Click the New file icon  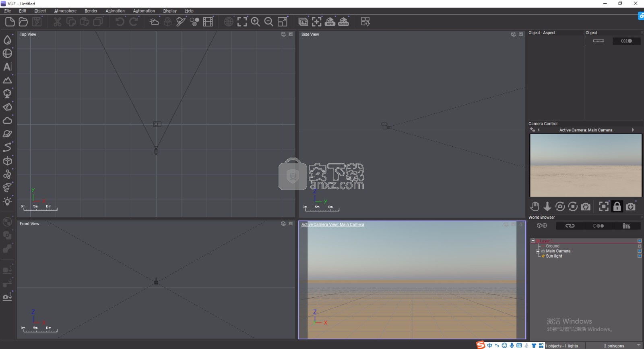pos(10,22)
